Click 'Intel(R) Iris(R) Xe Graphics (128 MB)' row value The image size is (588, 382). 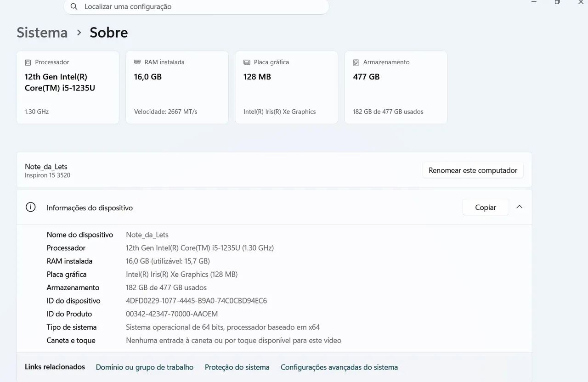coord(181,275)
